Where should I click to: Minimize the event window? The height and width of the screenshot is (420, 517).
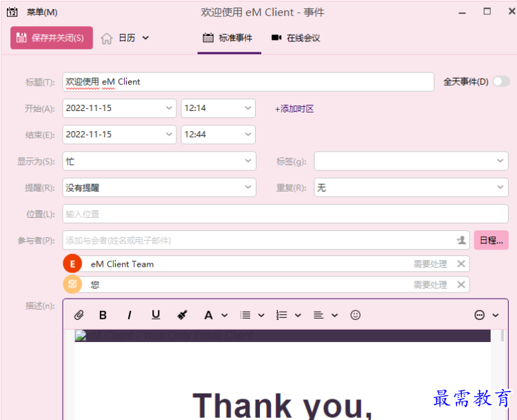tap(463, 12)
